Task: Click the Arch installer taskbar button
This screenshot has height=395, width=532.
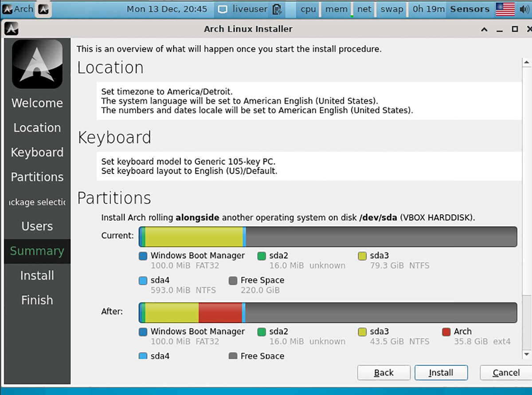Action: [43, 8]
